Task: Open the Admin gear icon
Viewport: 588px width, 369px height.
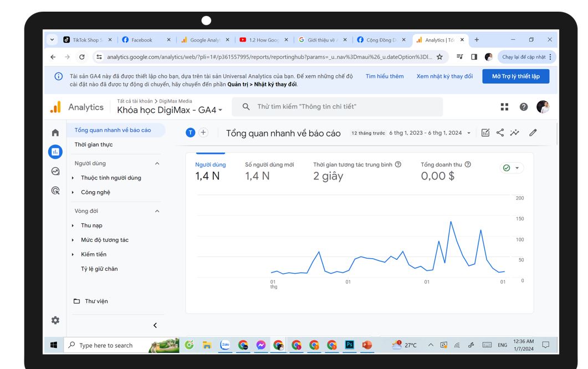Action: click(55, 320)
